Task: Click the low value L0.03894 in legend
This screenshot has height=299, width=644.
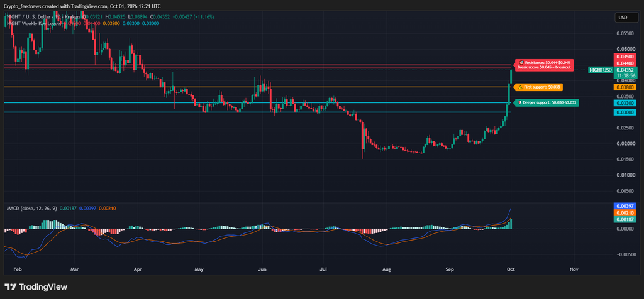Action: (x=137, y=17)
